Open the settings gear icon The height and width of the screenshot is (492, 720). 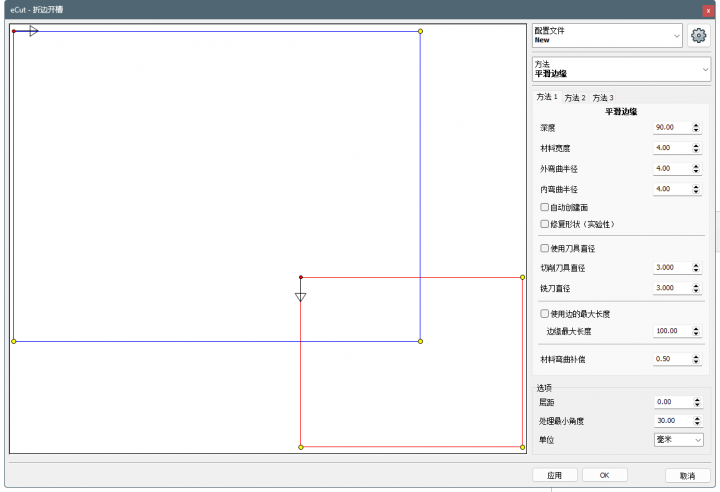(698, 35)
